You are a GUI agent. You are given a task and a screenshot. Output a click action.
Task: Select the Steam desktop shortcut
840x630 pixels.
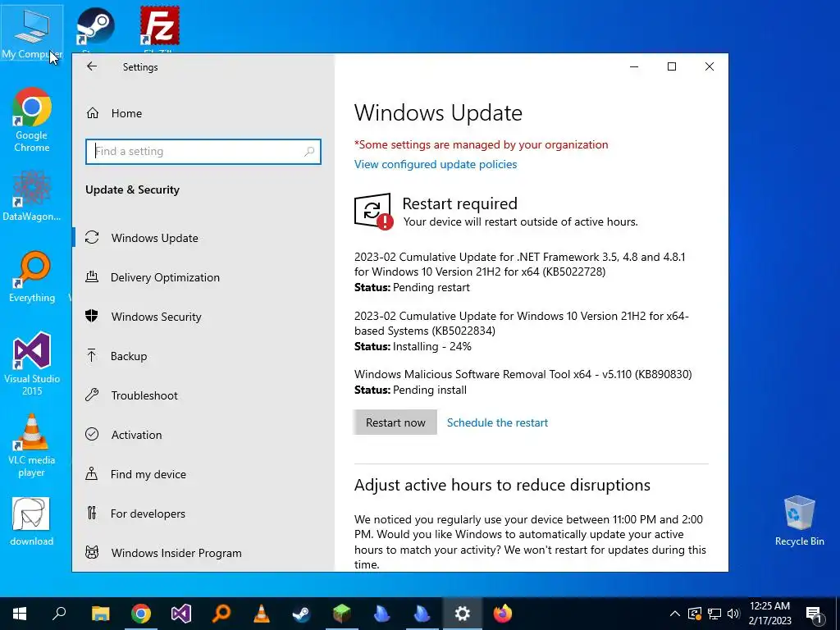95,27
